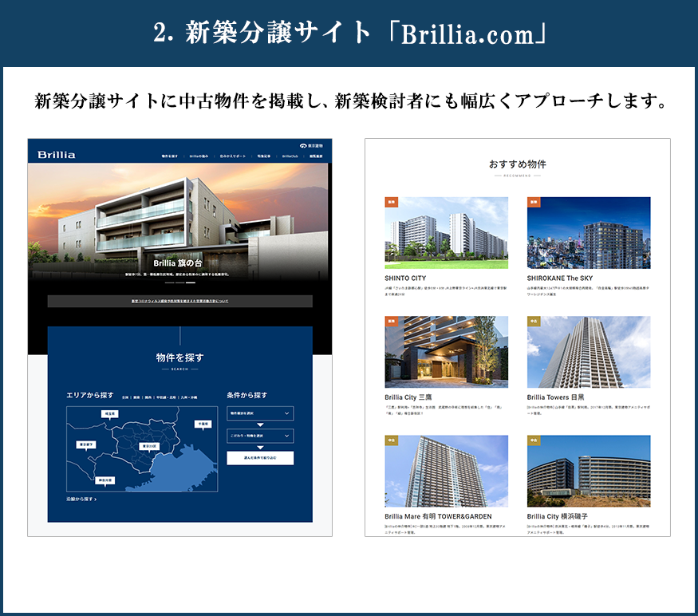Open the Brillia Towers 目黒 property photo

point(589,352)
